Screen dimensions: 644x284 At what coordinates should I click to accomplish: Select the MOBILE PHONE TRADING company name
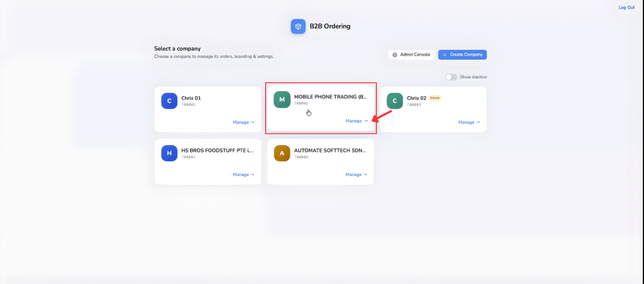[331, 97]
